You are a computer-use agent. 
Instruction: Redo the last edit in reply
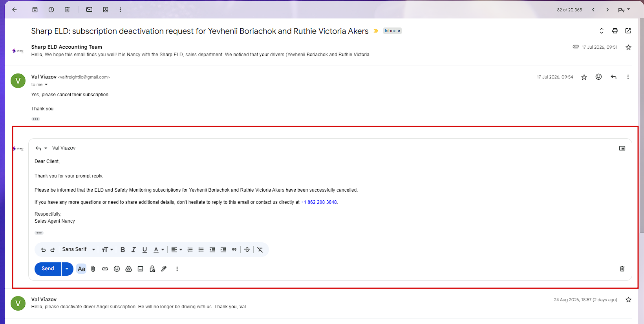(53, 250)
